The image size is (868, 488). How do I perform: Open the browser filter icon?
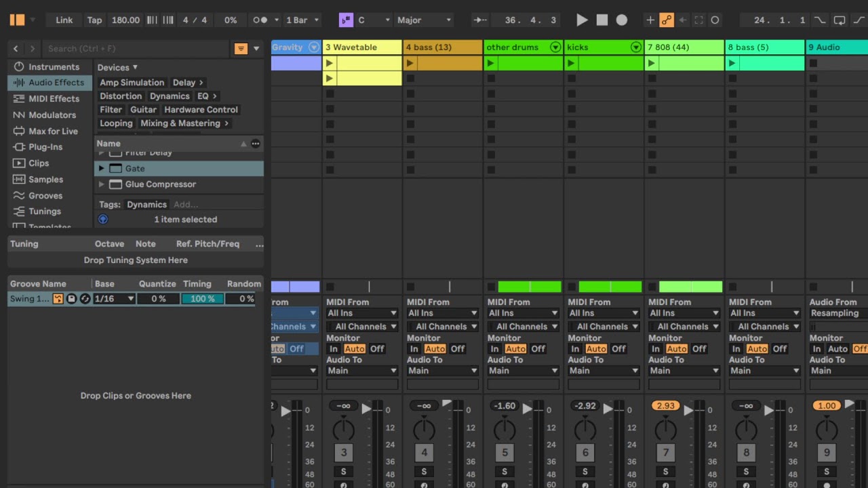coord(241,49)
